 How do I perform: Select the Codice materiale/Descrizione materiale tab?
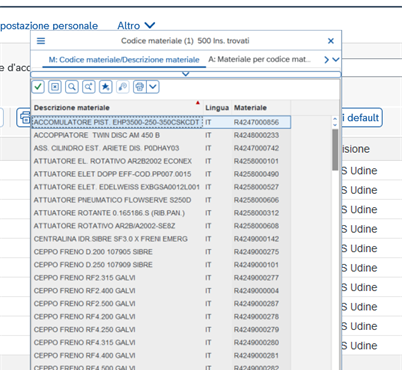(x=124, y=60)
